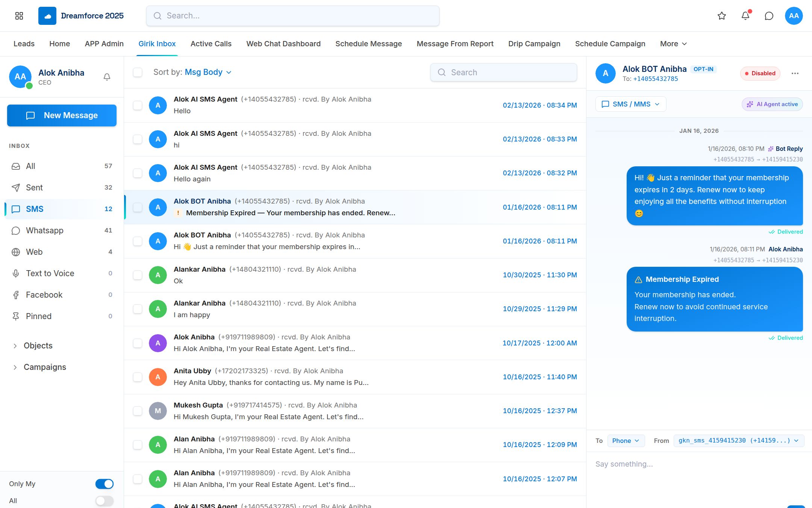The width and height of the screenshot is (812, 508).
Task: Open the To Phone dropdown
Action: [626, 441]
